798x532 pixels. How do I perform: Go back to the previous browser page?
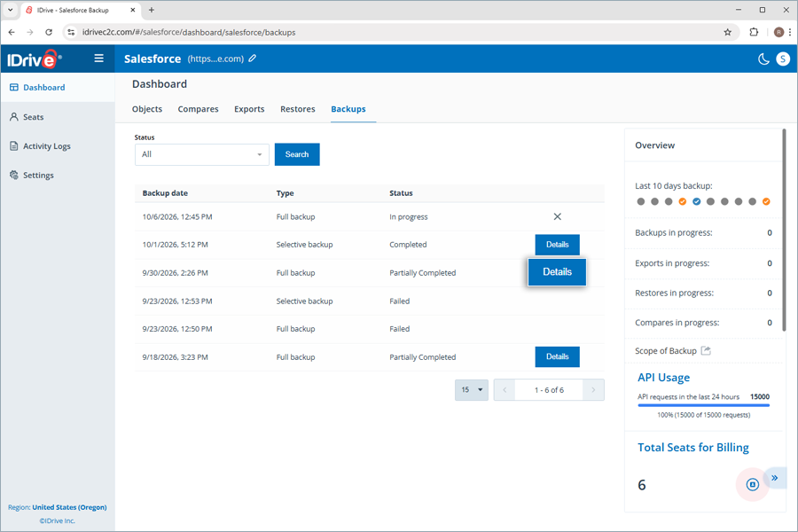click(x=12, y=32)
